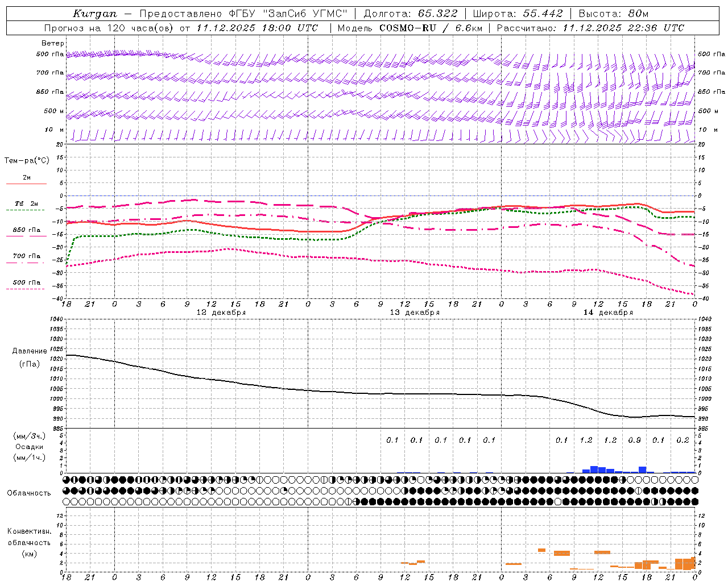Click "700 гПа" entry in temperature legend
The height and width of the screenshot is (582, 728).
coord(27,256)
